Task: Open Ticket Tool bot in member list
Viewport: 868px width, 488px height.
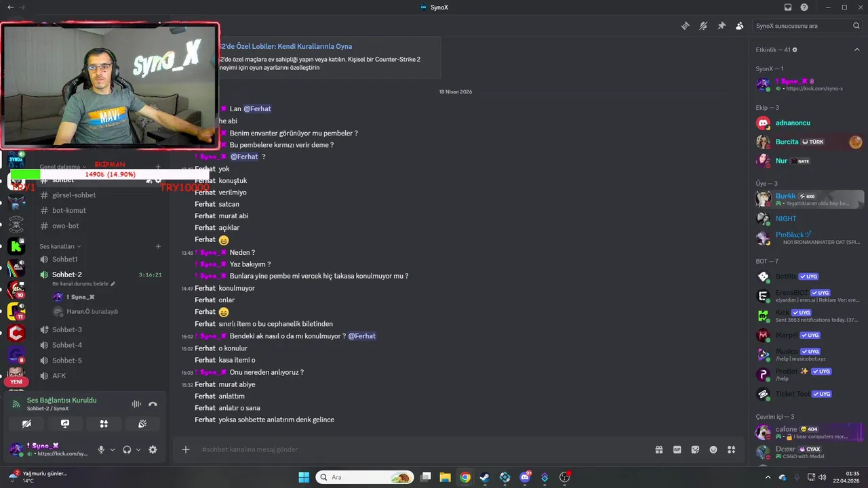Action: pyautogui.click(x=810, y=394)
